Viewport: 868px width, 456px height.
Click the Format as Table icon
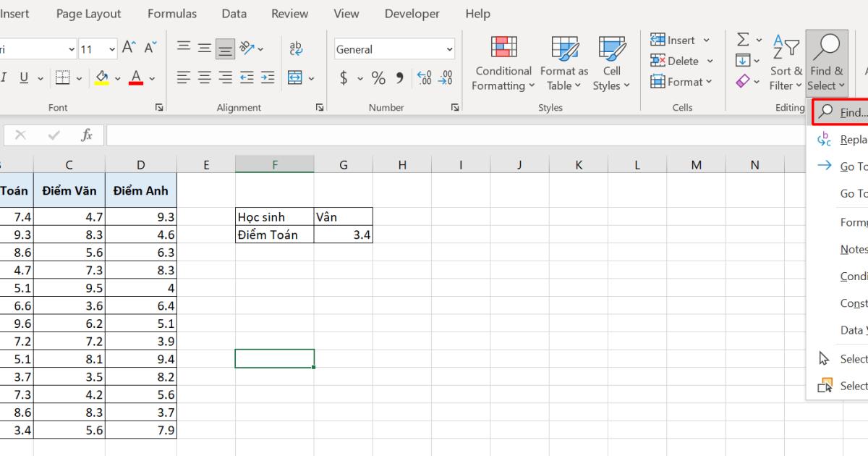pos(563,63)
